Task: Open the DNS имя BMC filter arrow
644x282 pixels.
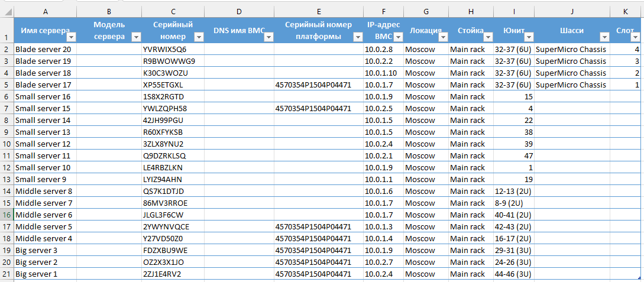Action: (268, 37)
